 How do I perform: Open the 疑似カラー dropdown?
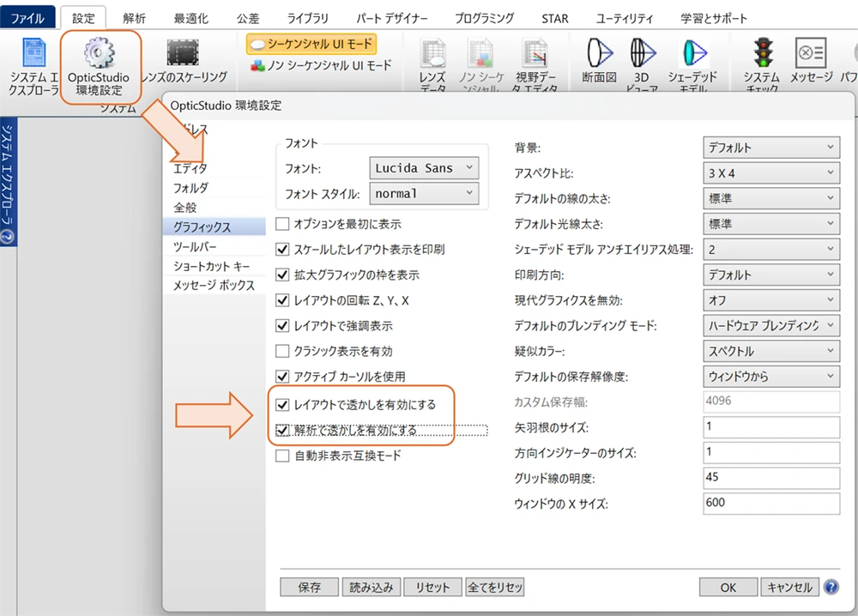pos(771,351)
